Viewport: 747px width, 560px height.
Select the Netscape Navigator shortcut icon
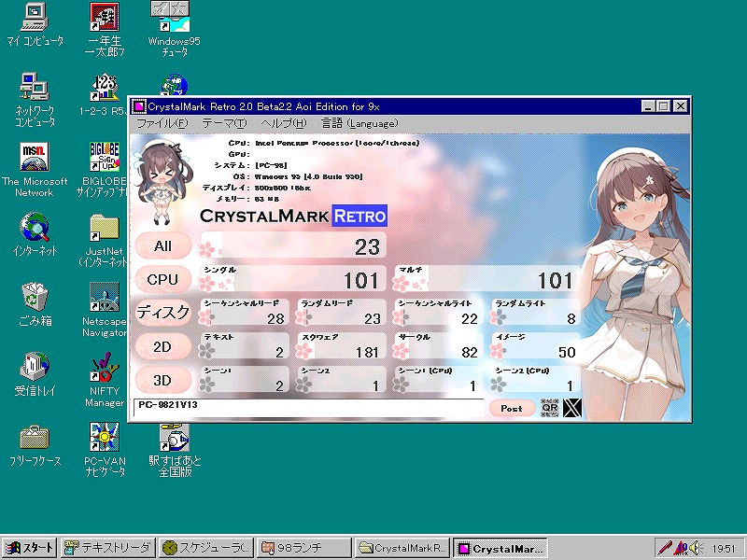pos(104,310)
